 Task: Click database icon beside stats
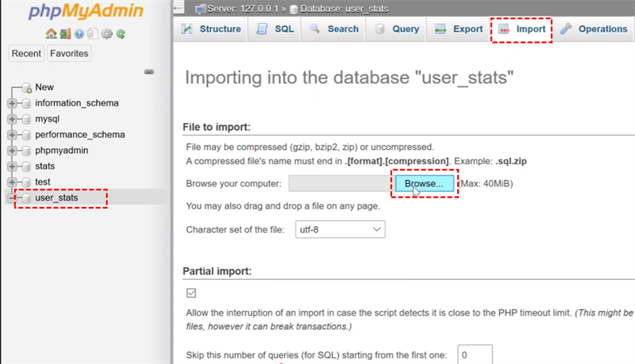[26, 167]
